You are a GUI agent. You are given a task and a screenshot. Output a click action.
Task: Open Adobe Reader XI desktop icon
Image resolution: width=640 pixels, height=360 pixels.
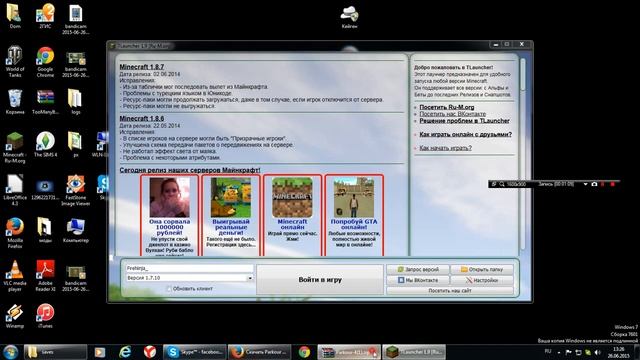point(45,276)
